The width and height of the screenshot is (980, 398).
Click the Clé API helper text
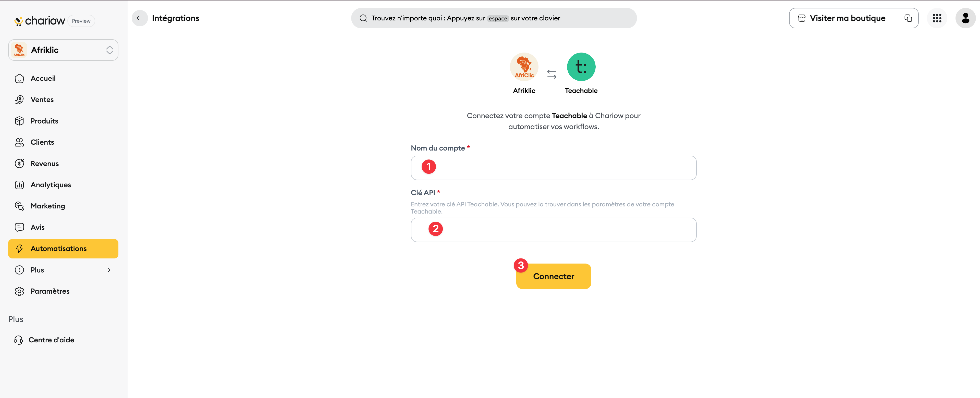[542, 208]
